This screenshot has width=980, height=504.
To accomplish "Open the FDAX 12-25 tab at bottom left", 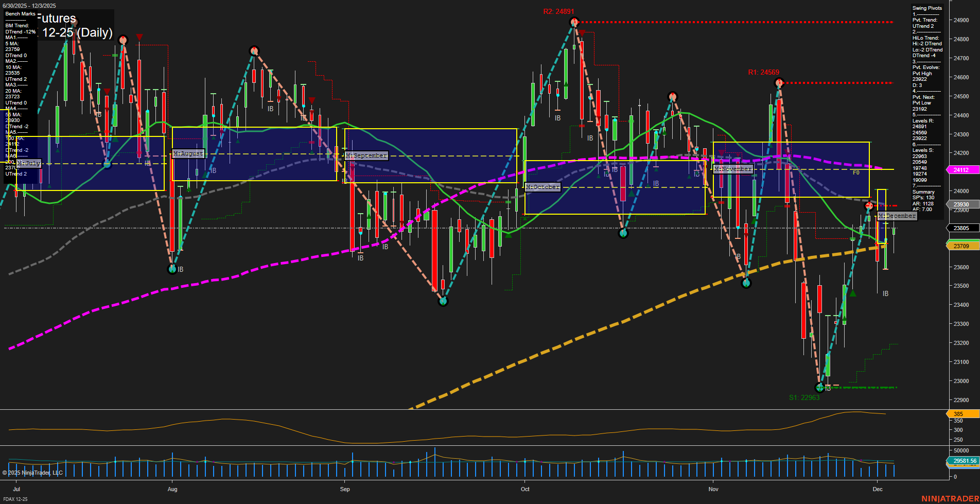I will [x=16, y=500].
